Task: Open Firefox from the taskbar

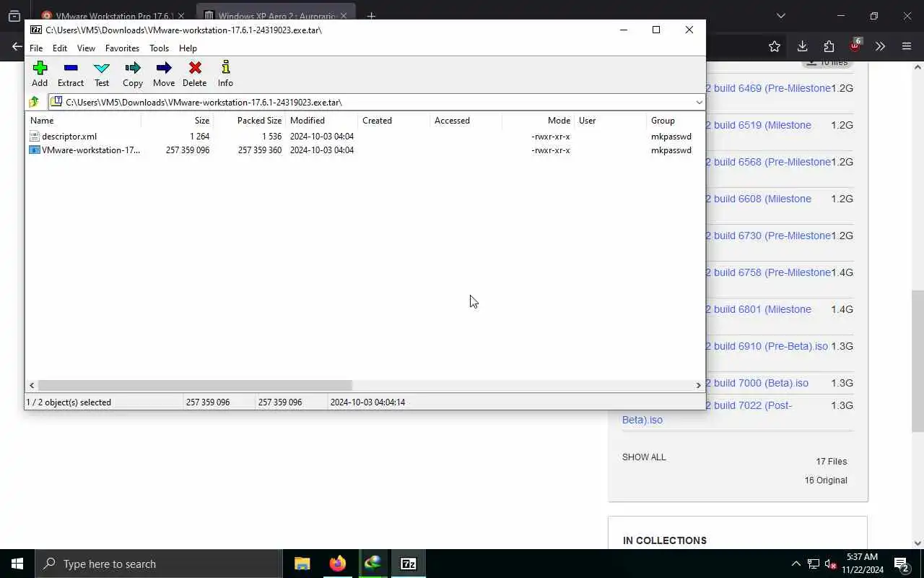Action: click(x=338, y=564)
